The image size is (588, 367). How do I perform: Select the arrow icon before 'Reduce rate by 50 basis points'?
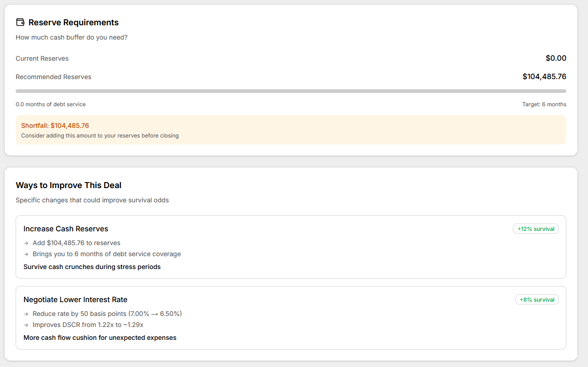(x=26, y=314)
